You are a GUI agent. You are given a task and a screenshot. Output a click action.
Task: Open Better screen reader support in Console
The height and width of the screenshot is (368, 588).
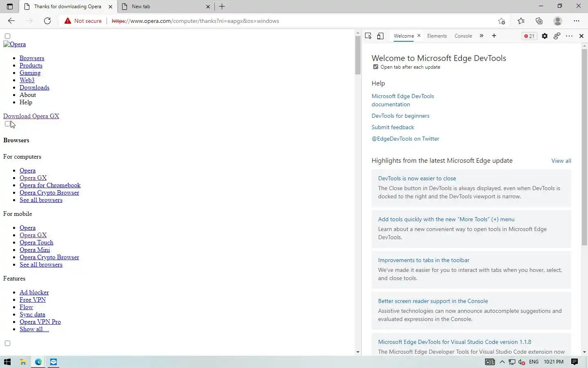point(433,301)
